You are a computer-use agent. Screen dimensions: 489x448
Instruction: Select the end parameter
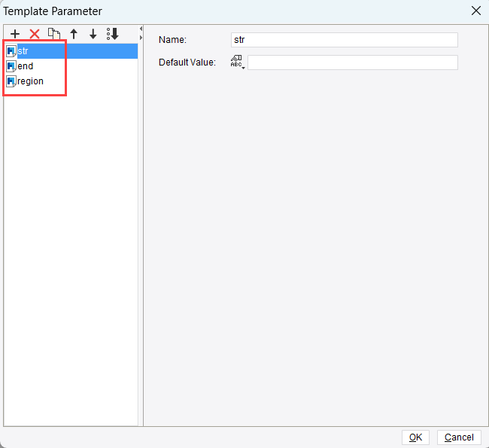point(71,66)
